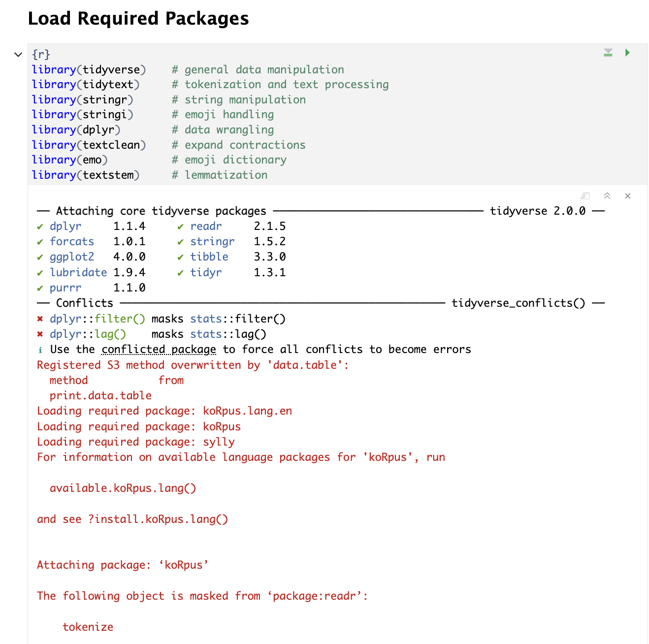Click the dplyr::filter() conflict entry
The image size is (649, 644).
[x=97, y=319]
